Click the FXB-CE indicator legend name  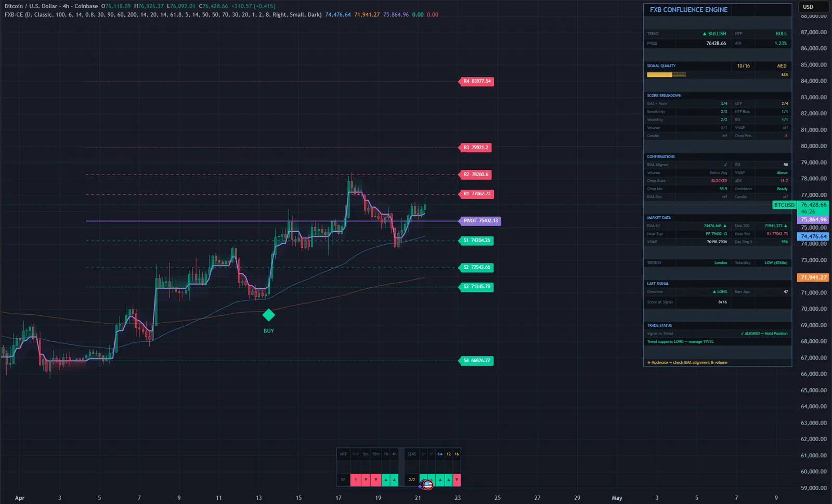pyautogui.click(x=14, y=15)
